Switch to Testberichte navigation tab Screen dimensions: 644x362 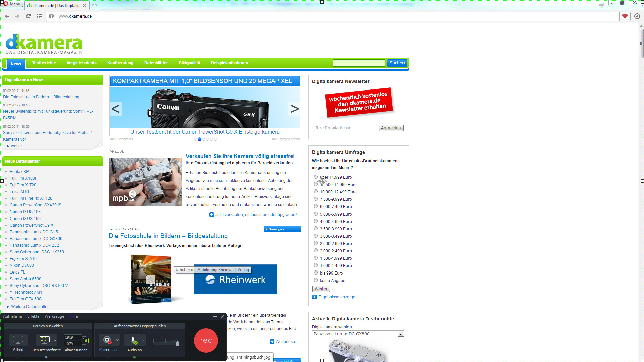pos(44,63)
